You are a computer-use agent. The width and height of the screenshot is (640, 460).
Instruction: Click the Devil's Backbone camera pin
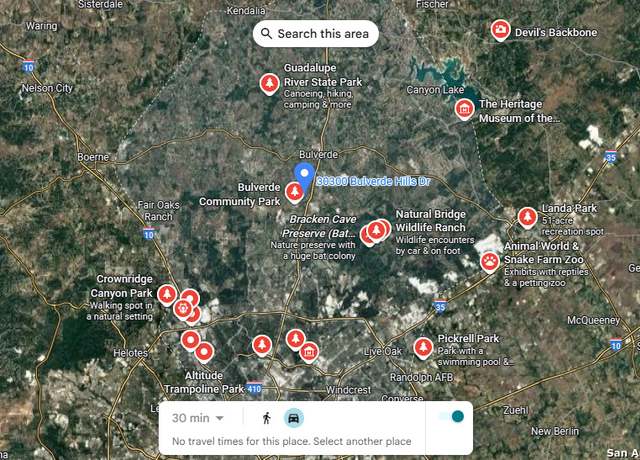(x=500, y=30)
